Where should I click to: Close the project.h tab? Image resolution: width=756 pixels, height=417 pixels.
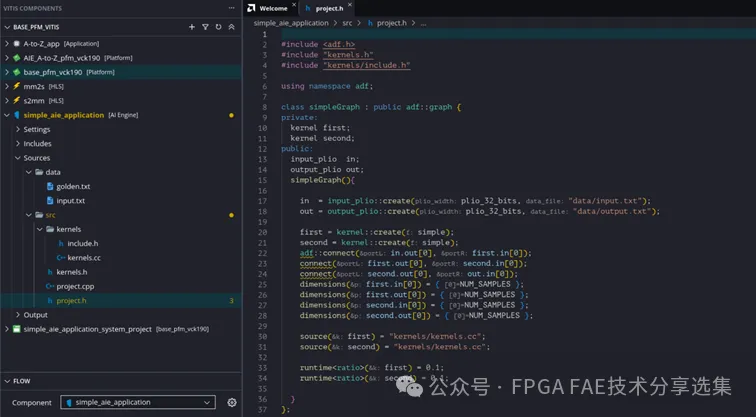[x=350, y=5]
